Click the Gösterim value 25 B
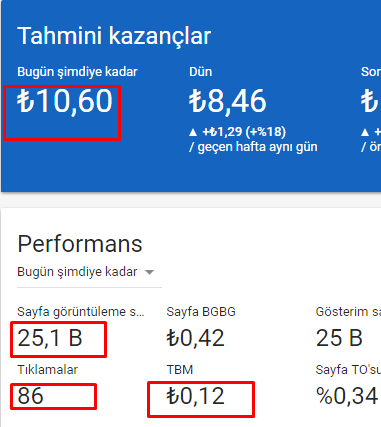This screenshot has height=427, width=381. pyautogui.click(x=339, y=338)
